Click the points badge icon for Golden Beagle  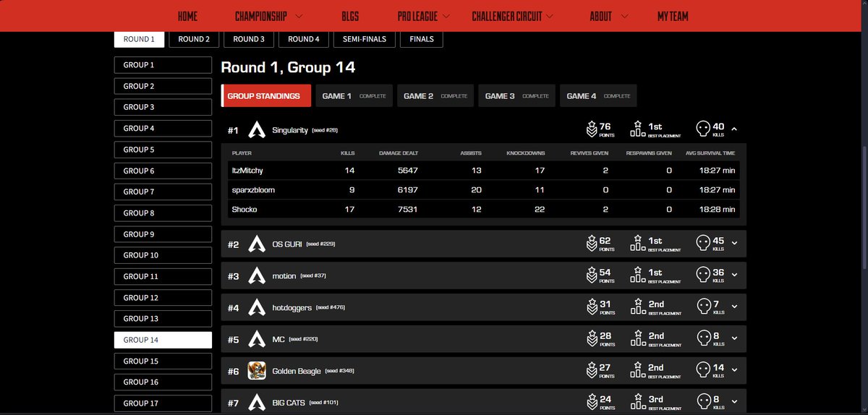pos(592,371)
